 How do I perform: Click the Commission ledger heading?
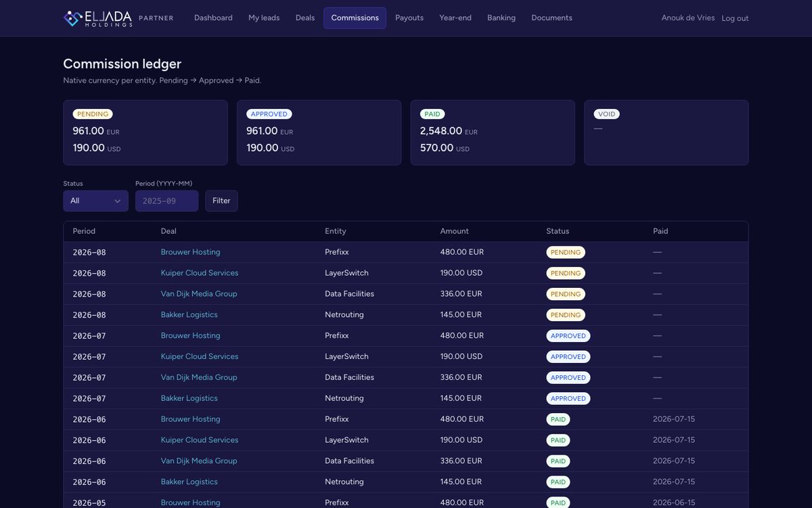(x=122, y=64)
